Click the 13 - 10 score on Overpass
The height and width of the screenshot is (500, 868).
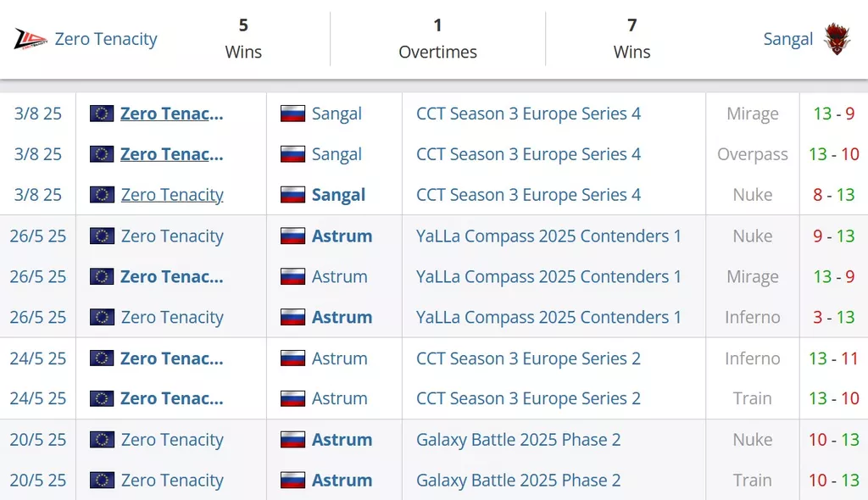(x=833, y=154)
